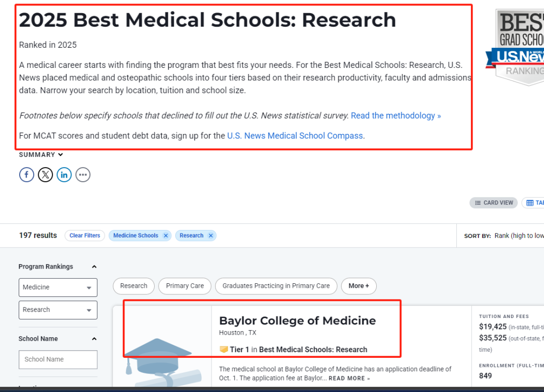544x392 pixels.
Task: Switch to Table view layout
Action: [x=533, y=203]
